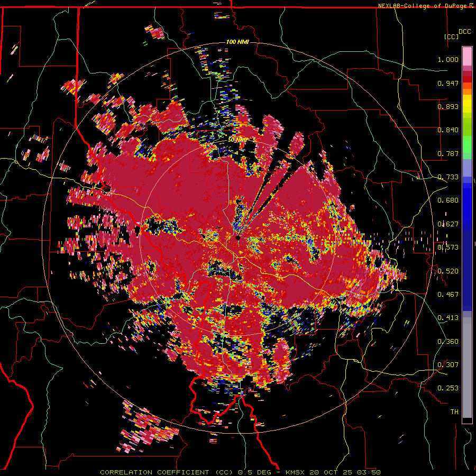Click the 0.467 legend value
Viewport: 476px width, 476px height.
448,294
